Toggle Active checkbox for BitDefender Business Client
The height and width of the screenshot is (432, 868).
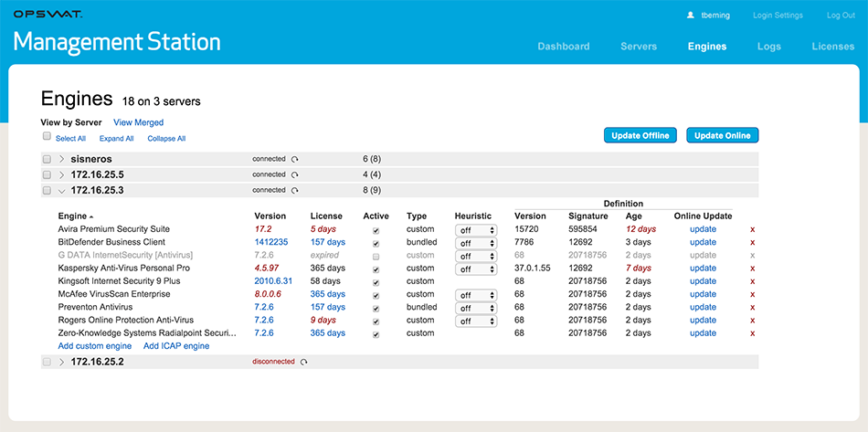click(376, 243)
